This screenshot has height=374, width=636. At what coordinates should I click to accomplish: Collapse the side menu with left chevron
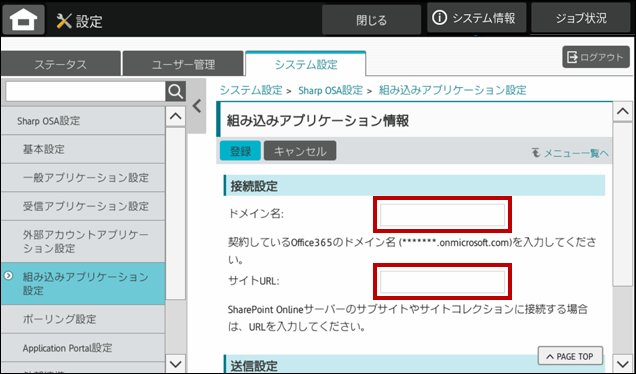coord(197,106)
